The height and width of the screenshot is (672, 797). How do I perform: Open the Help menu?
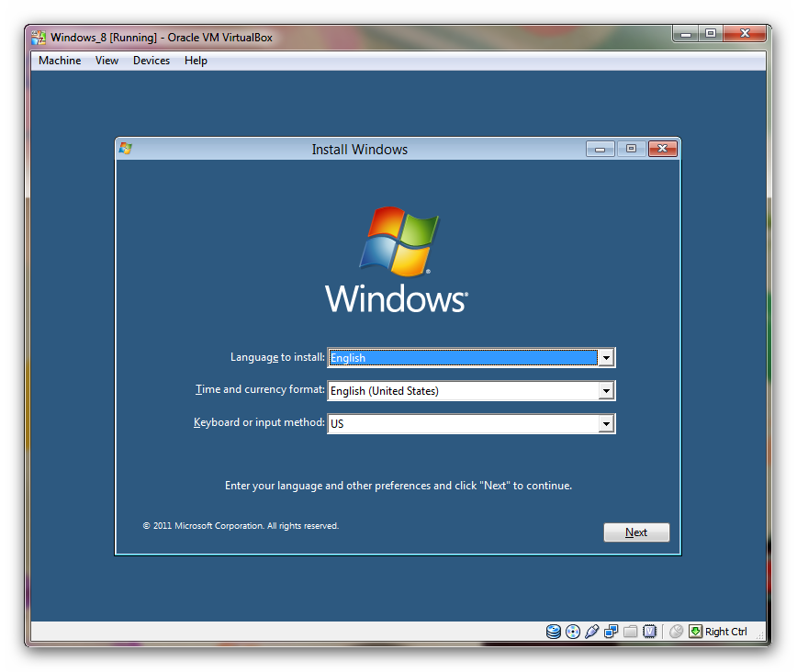[196, 61]
